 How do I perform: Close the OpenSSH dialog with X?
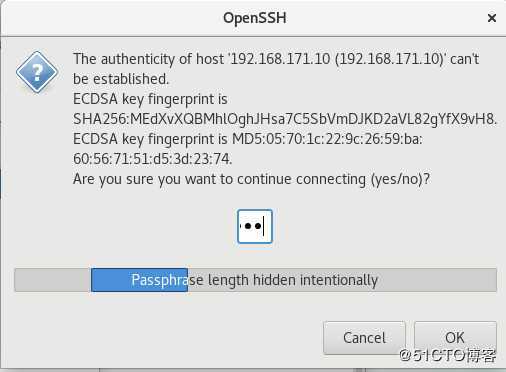[x=492, y=18]
